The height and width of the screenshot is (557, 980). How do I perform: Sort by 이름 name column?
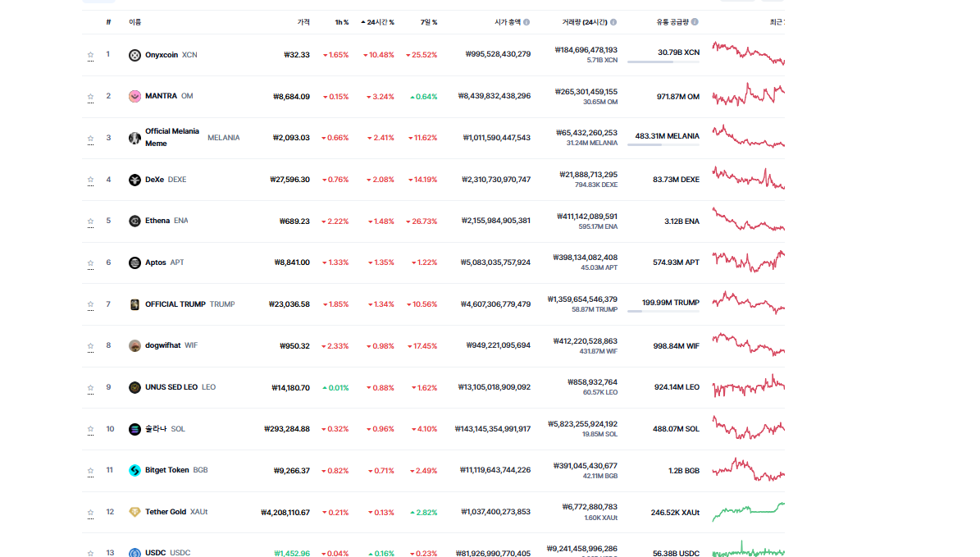[x=135, y=22]
